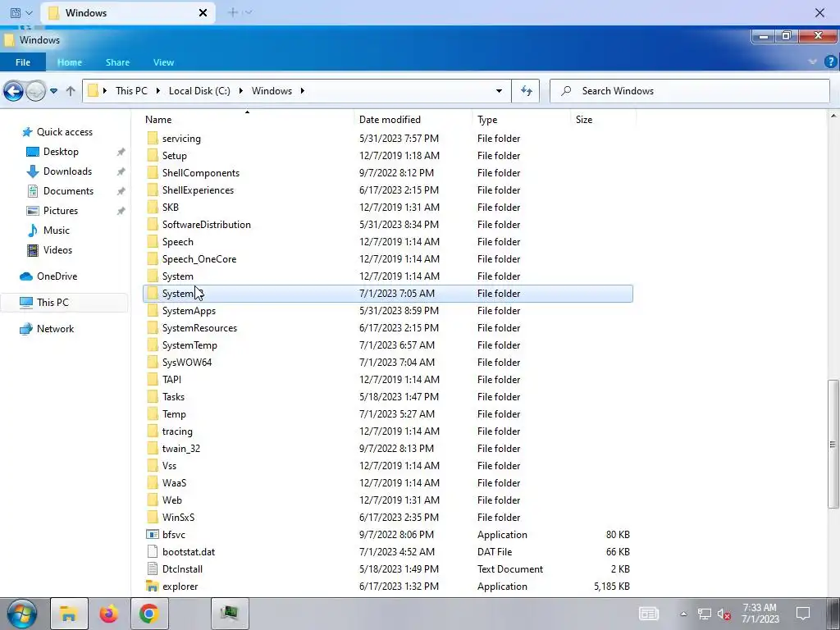This screenshot has height=630, width=840.
Task: Launch Google Chrome from the taskbar
Action: (x=149, y=614)
